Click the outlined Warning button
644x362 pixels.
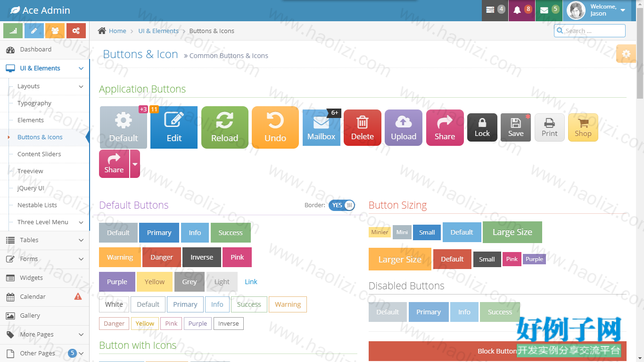coord(288,304)
